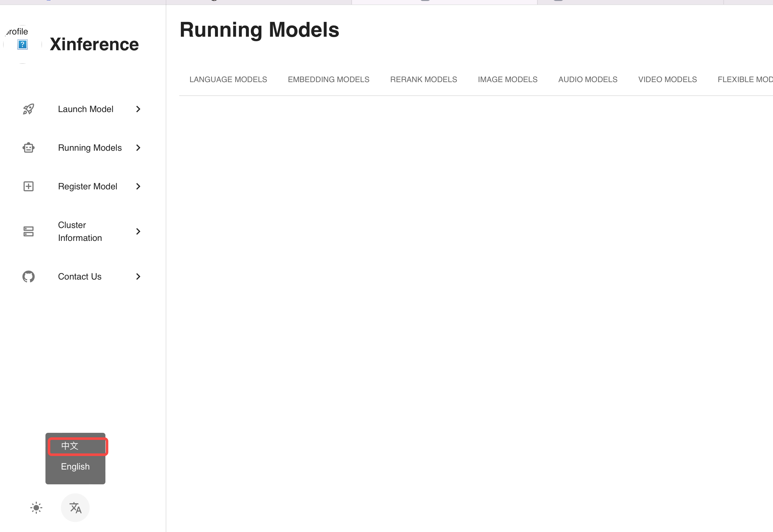Screen dimensions: 773x532
Task: Open the Rerank Models tab
Action: [x=423, y=79]
